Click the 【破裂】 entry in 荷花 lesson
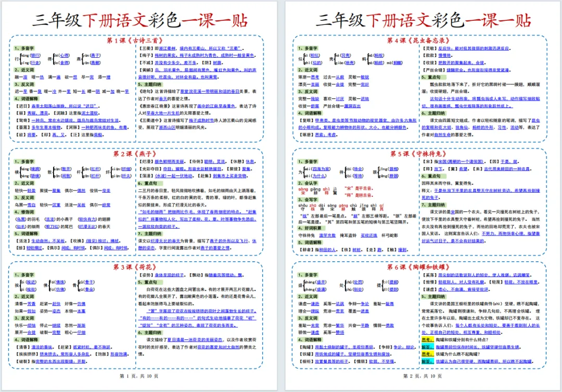Viewport: 562px width, 392px height. (x=51, y=361)
